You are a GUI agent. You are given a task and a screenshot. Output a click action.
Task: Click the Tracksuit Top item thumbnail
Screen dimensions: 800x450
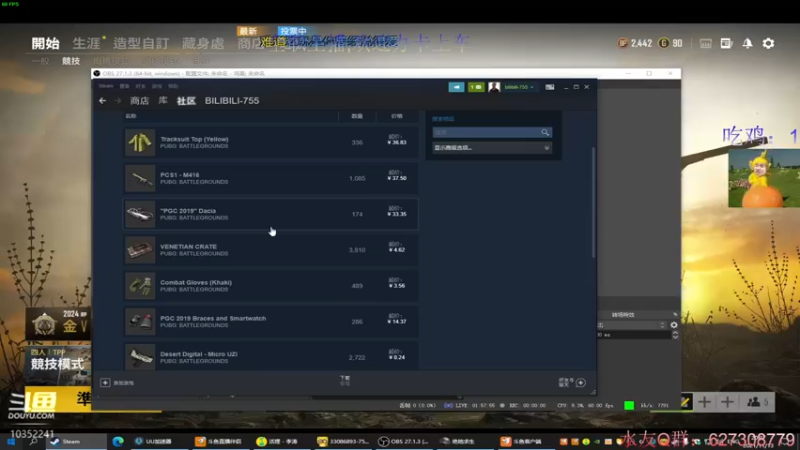click(140, 142)
